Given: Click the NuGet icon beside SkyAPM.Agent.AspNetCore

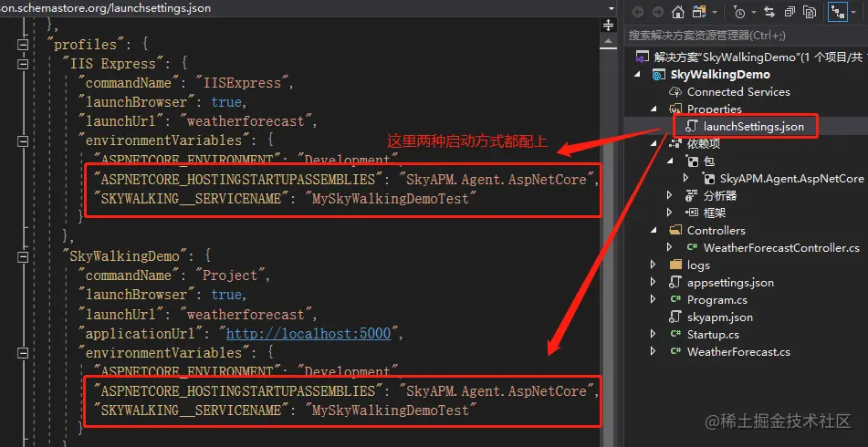Looking at the screenshot, I should tap(709, 179).
